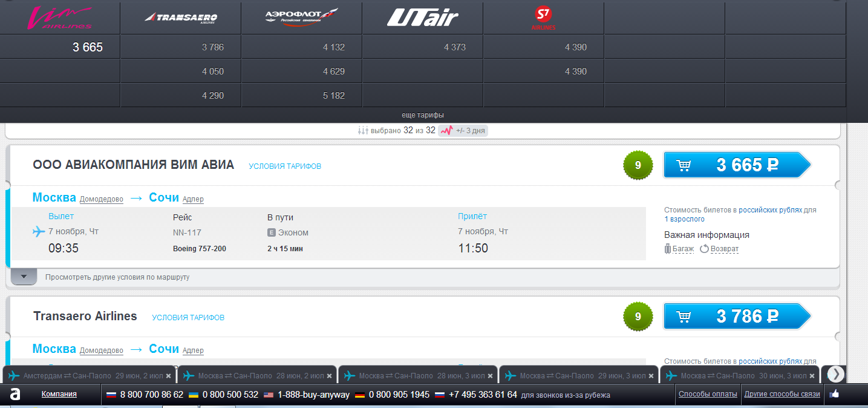This screenshot has height=408, width=868.
Task: Close the Москва–Сан-Паоло 29 июн, 3 июл tab
Action: coord(651,376)
